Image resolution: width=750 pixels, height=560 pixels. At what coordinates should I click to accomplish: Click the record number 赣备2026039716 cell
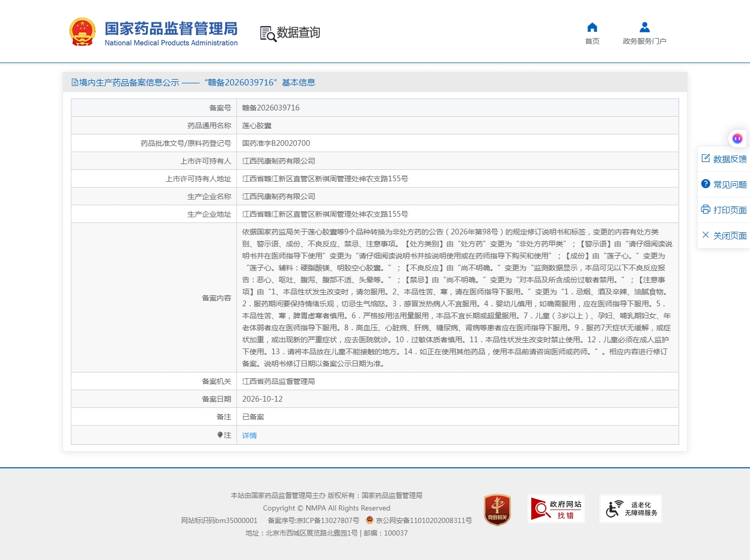coord(457,108)
